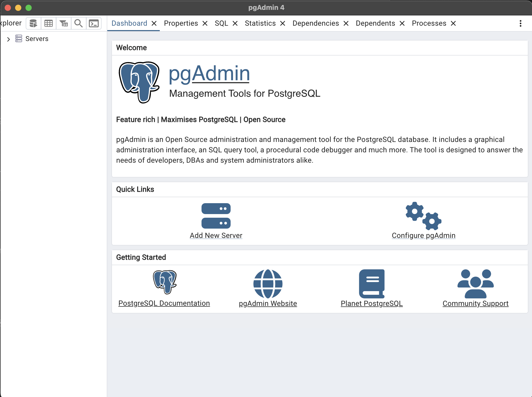This screenshot has width=532, height=397.
Task: Close the Dependents tab
Action: (402, 23)
